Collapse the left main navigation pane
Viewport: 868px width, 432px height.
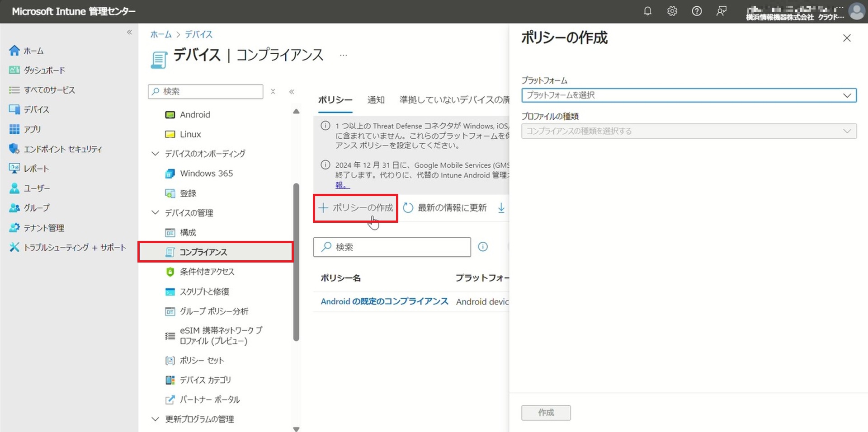point(129,32)
